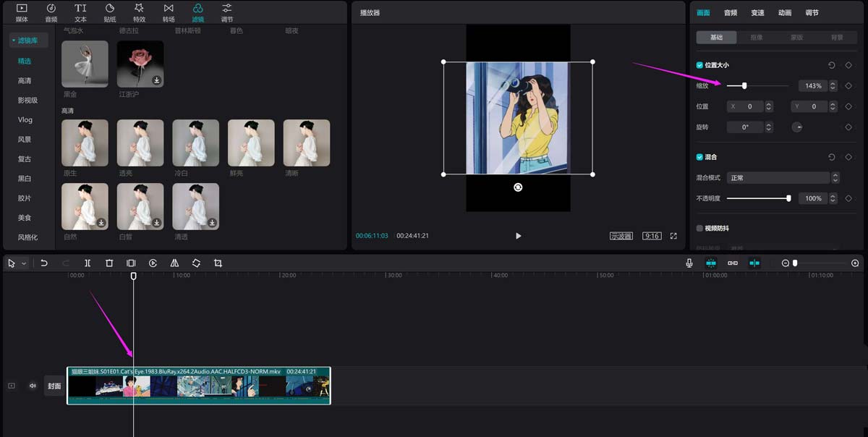
Task: Open the 文本 (Text) panel
Action: (80, 12)
